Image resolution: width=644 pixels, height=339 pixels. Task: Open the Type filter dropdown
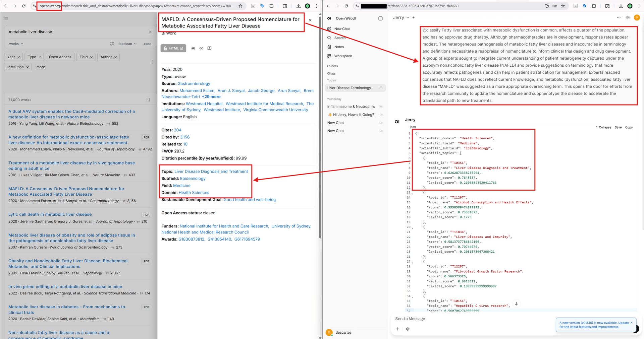[34, 57]
